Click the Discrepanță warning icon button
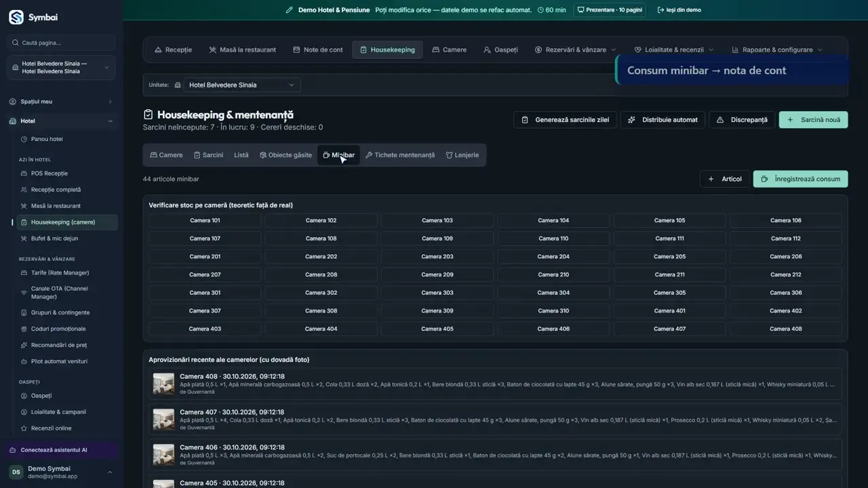This screenshot has height=488, width=868. [x=720, y=120]
